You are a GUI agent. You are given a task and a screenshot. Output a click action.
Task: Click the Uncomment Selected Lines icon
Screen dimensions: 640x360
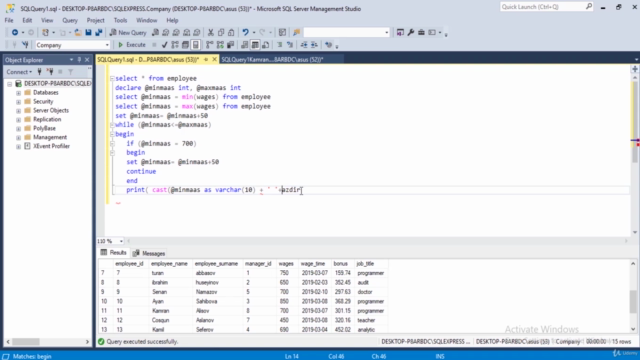pos(290,45)
